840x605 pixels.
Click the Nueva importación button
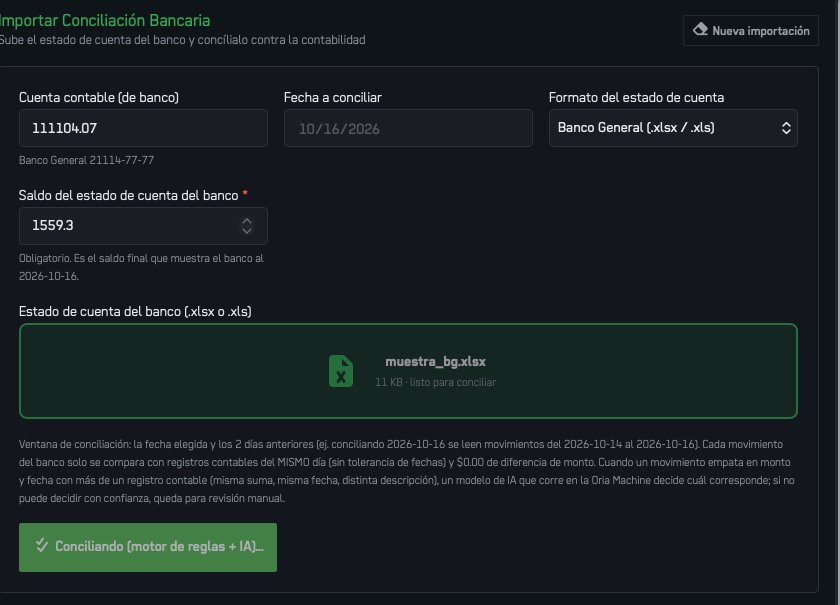click(x=751, y=31)
